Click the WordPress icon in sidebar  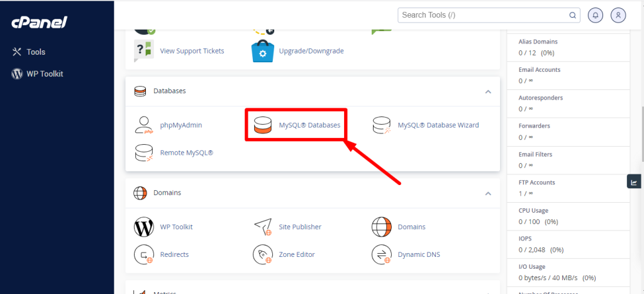coord(17,74)
